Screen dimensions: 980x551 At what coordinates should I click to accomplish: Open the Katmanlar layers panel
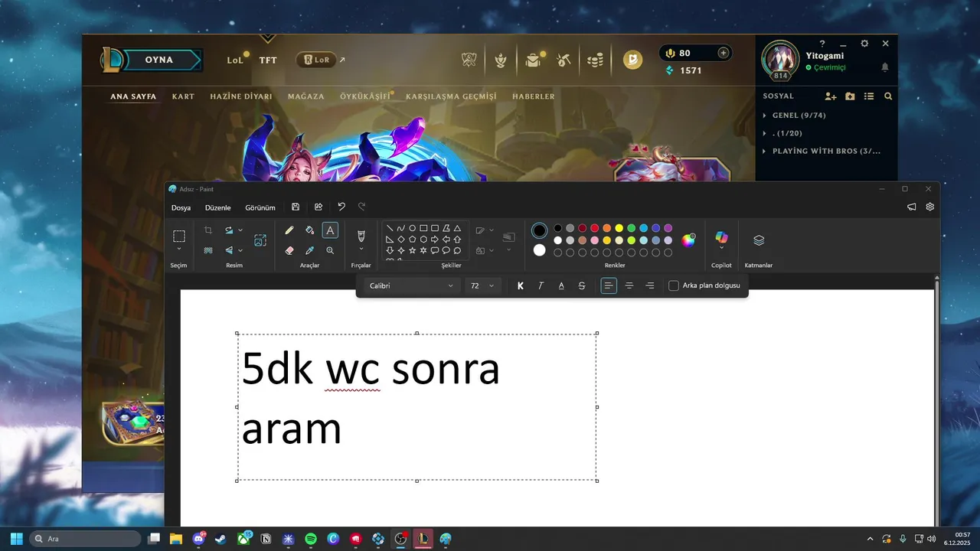(759, 240)
